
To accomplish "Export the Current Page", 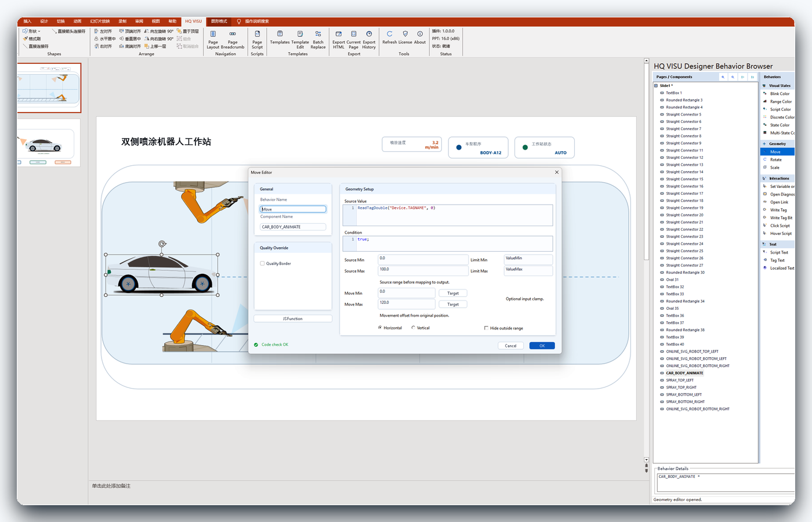I will pyautogui.click(x=354, y=39).
